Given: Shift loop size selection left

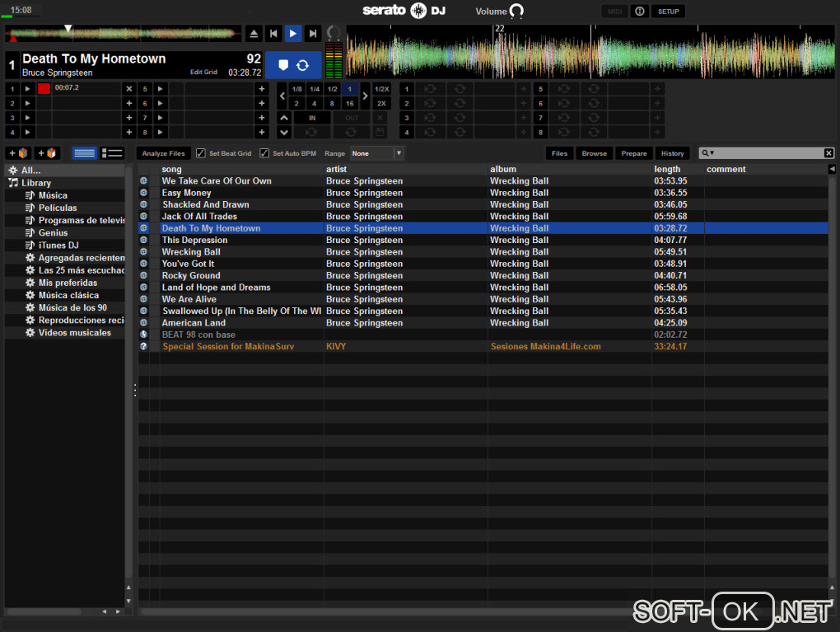Looking at the screenshot, I should point(282,96).
